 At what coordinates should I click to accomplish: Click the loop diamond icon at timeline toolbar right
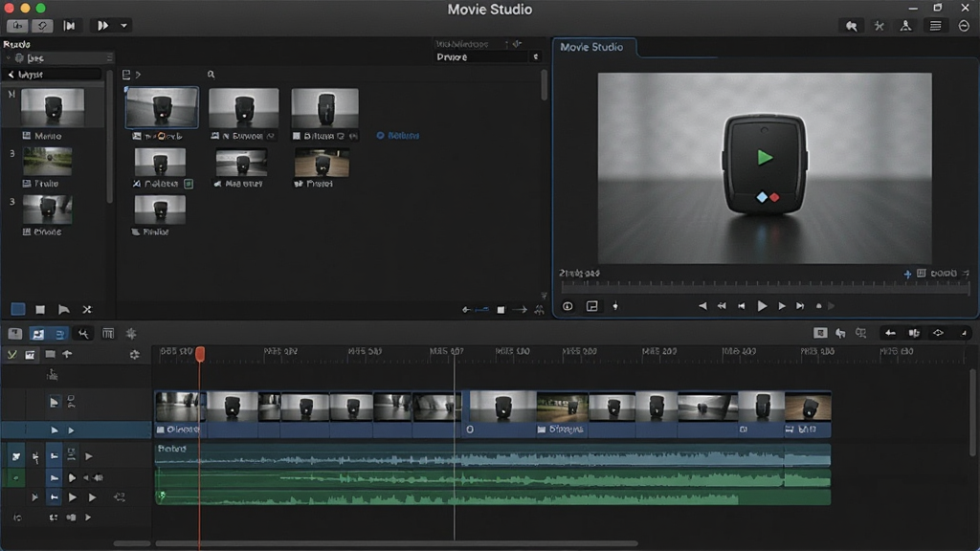pos(938,333)
